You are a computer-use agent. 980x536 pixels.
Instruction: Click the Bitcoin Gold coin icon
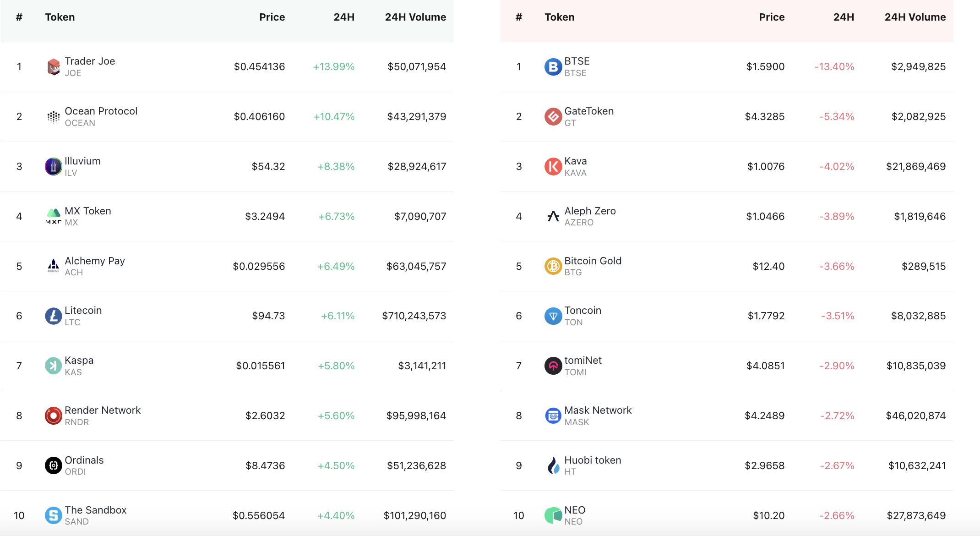pos(553,266)
